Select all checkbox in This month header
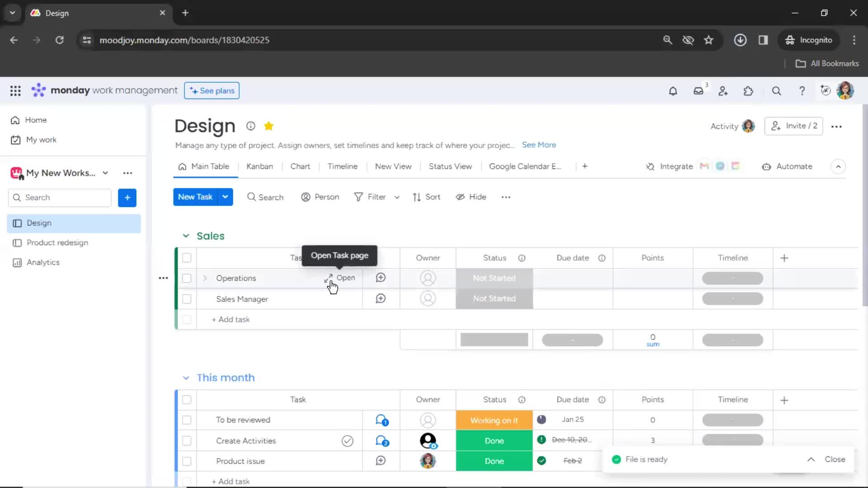This screenshot has height=488, width=868. 187,400
